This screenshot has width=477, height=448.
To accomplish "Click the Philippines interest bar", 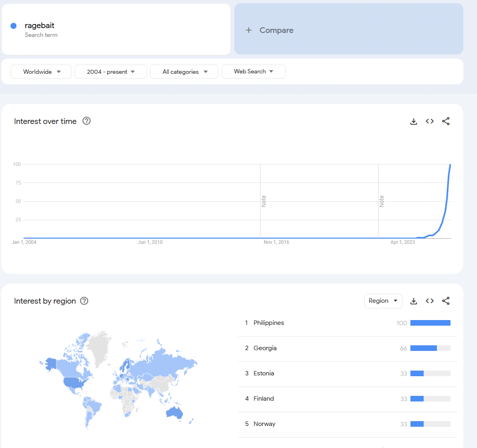I will pyautogui.click(x=430, y=323).
